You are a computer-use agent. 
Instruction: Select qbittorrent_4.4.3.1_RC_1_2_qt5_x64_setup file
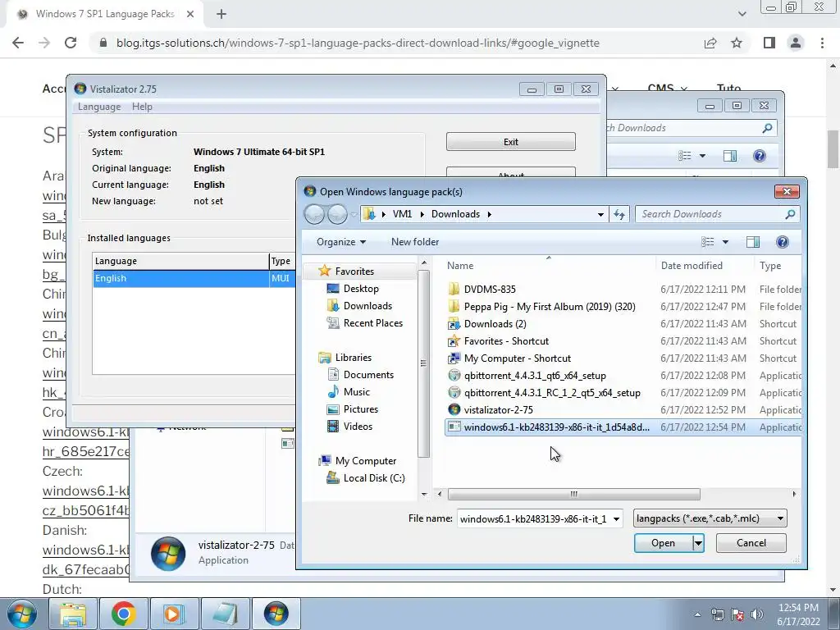click(x=552, y=393)
